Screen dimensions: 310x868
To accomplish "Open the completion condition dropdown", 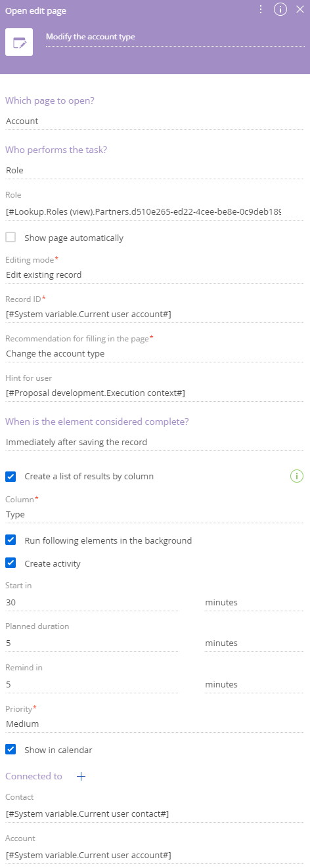I will pos(154,442).
